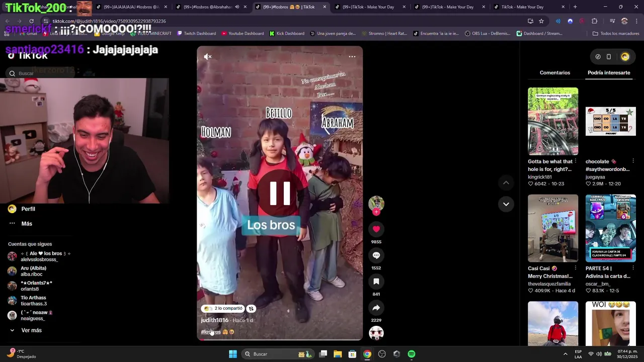Go to the previous video with up arrow
This screenshot has width=644, height=362.
[x=506, y=183]
